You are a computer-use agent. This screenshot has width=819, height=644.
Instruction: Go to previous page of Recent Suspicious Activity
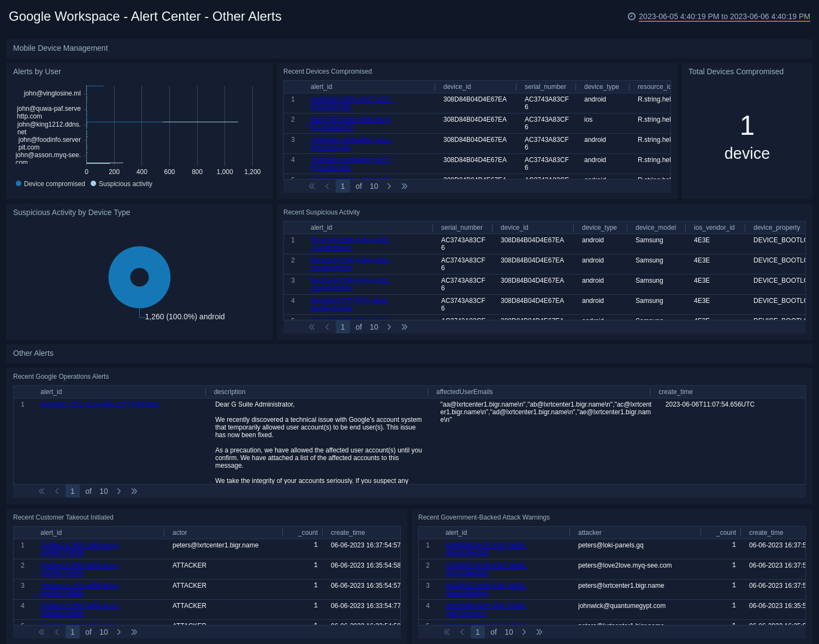point(327,326)
